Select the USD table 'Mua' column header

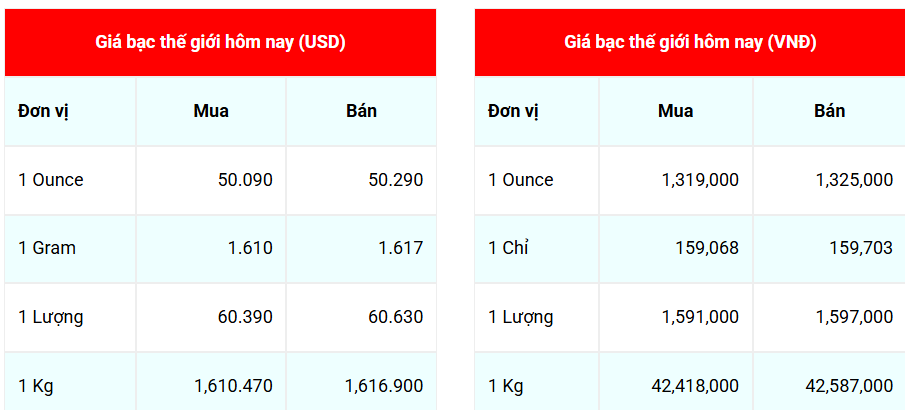pos(211,111)
